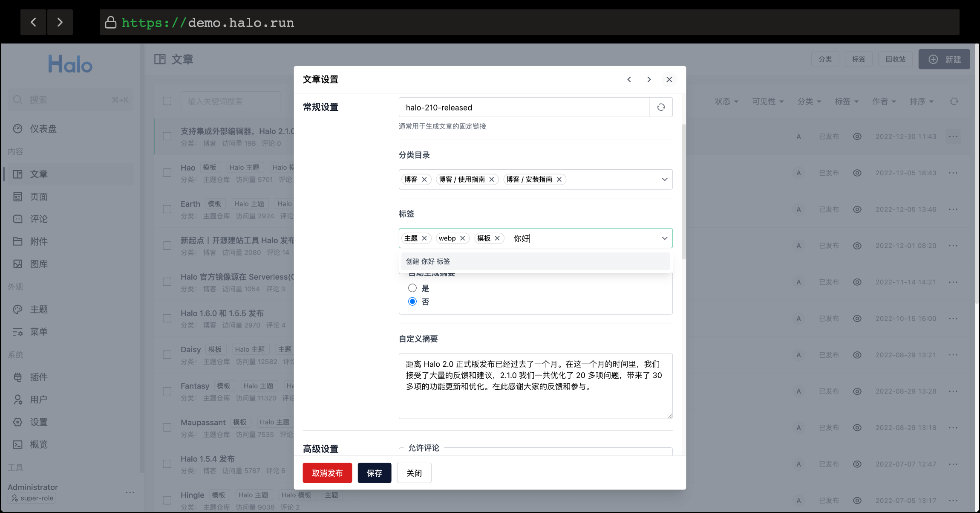980x513 pixels.
Task: Go to previous article in settings dialog
Action: [629, 79]
